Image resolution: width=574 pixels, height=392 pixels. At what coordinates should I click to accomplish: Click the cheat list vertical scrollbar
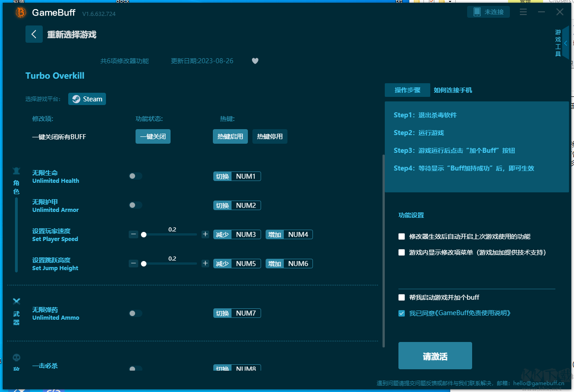click(x=383, y=251)
